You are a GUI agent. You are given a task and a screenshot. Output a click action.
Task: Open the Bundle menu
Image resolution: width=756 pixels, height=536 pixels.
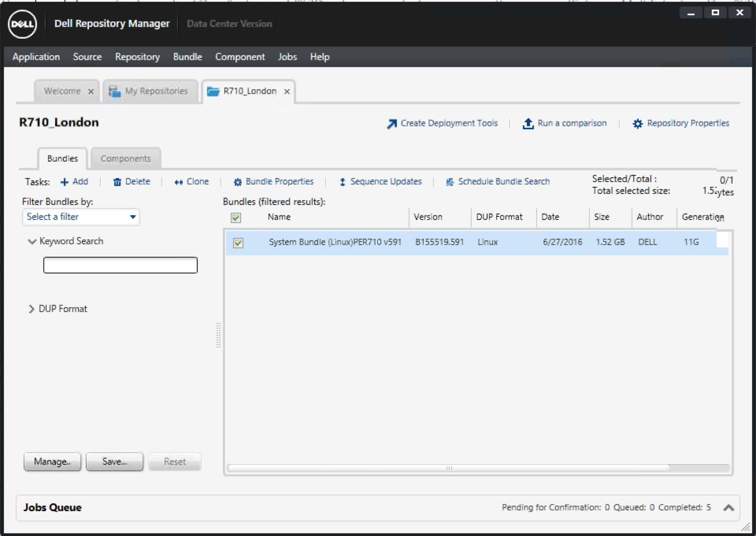[187, 57]
